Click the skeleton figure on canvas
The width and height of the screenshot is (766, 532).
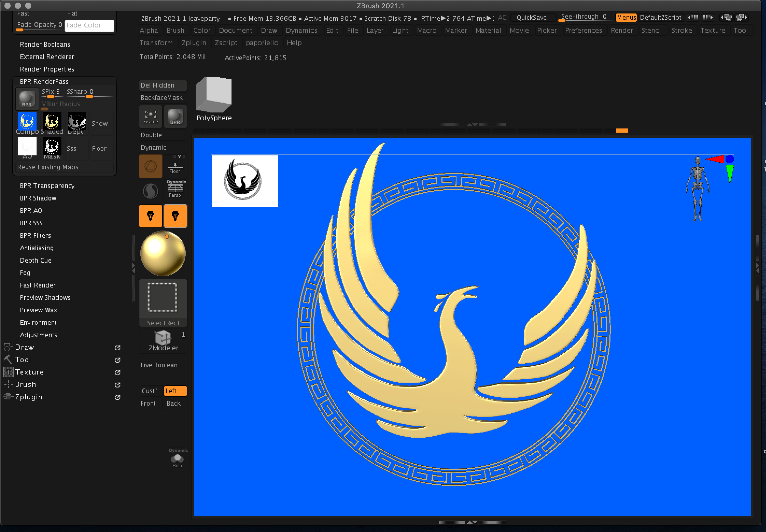(x=697, y=189)
